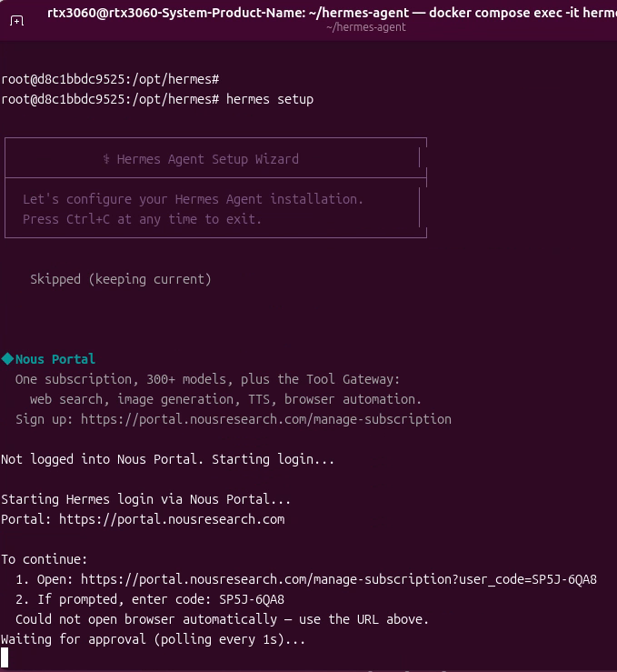Click the 'Skipped (keeping current)' message

pos(121,279)
